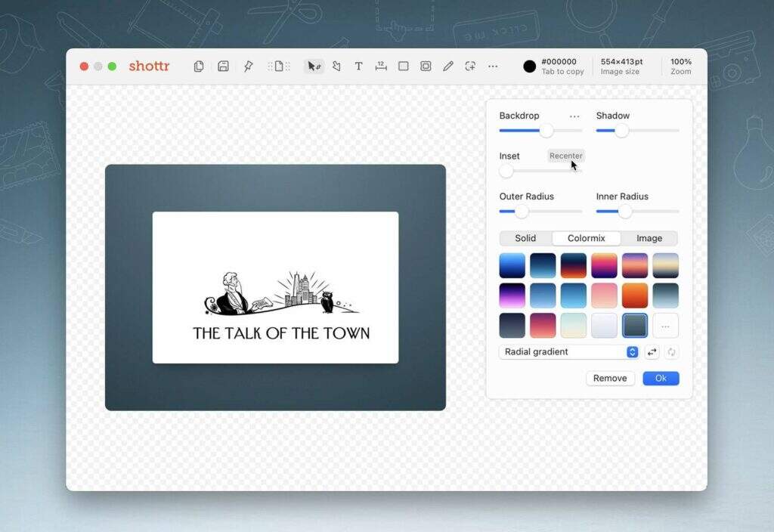The height and width of the screenshot is (532, 774).
Task: Click the swap gradient colors icon
Action: tap(652, 352)
